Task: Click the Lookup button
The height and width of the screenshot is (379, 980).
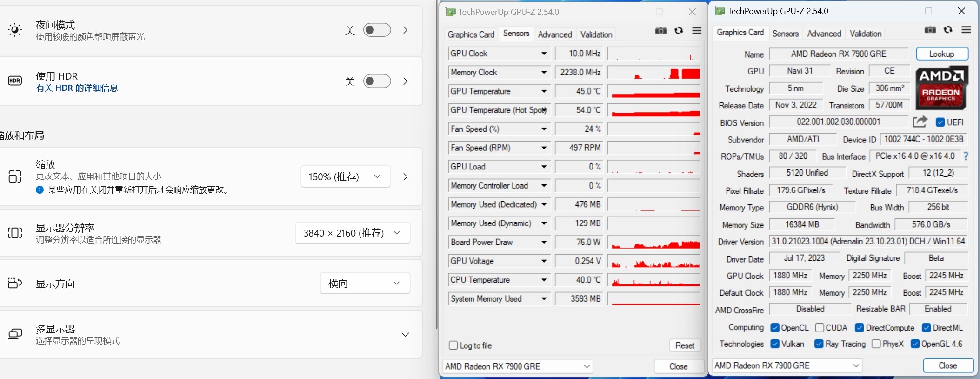Action: point(942,54)
